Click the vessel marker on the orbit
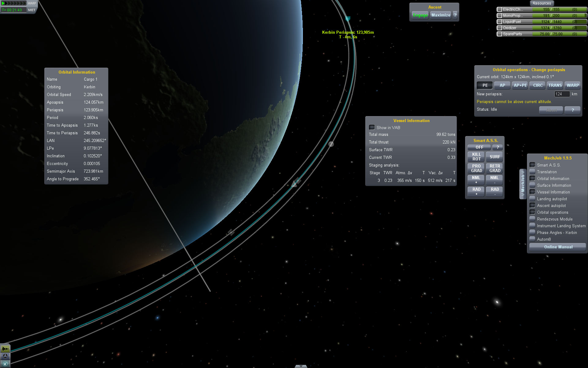Image resolution: width=588 pixels, height=368 pixels. (x=294, y=184)
